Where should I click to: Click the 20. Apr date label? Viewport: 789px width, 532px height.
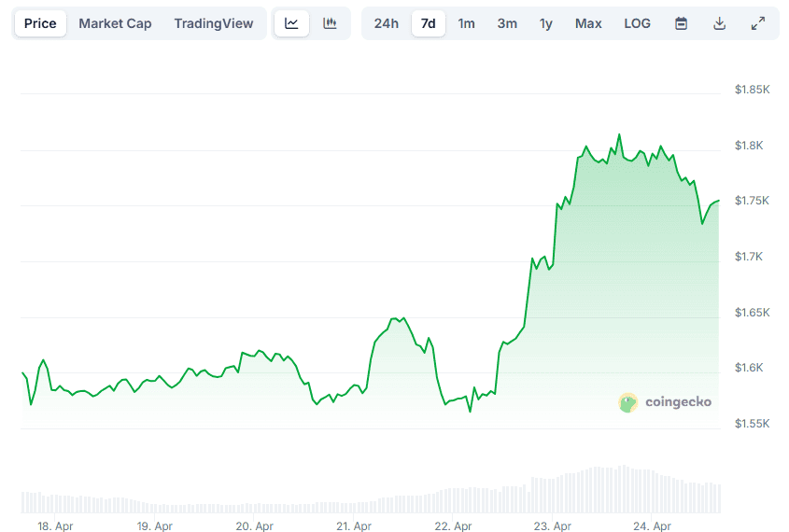[254, 526]
